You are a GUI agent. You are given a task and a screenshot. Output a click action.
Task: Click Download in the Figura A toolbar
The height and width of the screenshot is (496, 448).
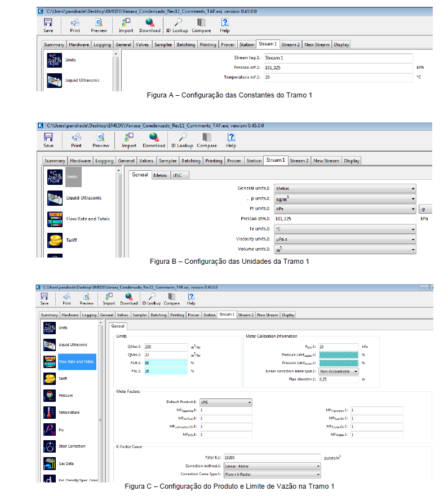[x=149, y=25]
